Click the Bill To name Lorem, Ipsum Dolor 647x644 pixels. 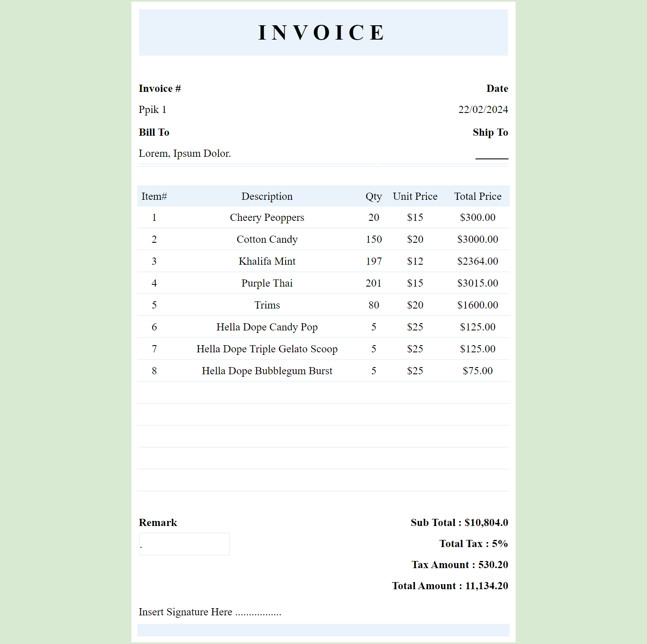(x=184, y=153)
